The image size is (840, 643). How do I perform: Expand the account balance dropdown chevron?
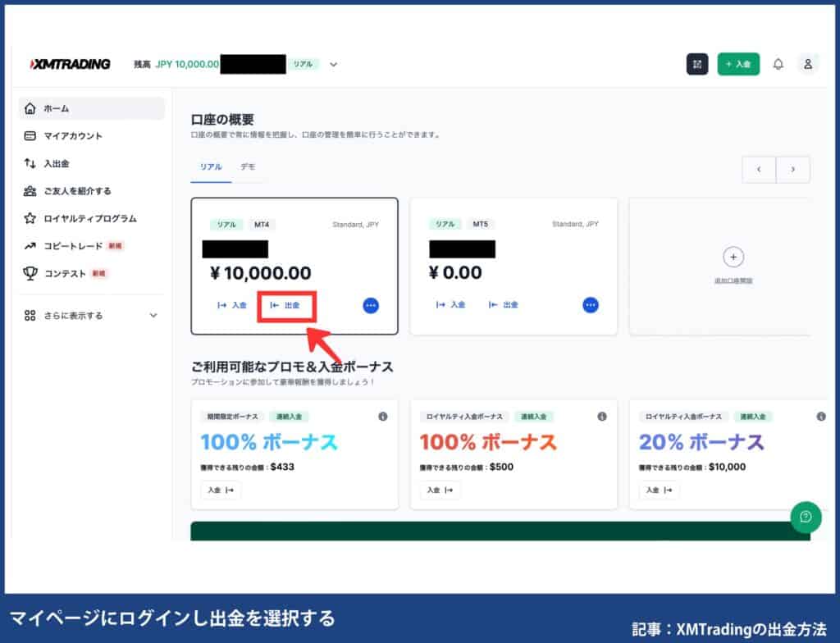333,64
